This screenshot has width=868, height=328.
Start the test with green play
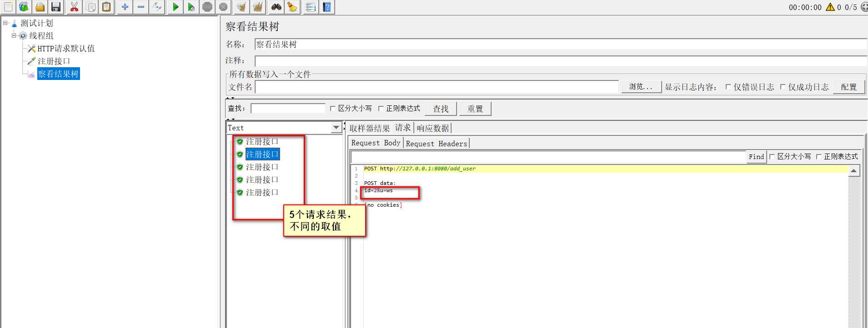click(176, 7)
